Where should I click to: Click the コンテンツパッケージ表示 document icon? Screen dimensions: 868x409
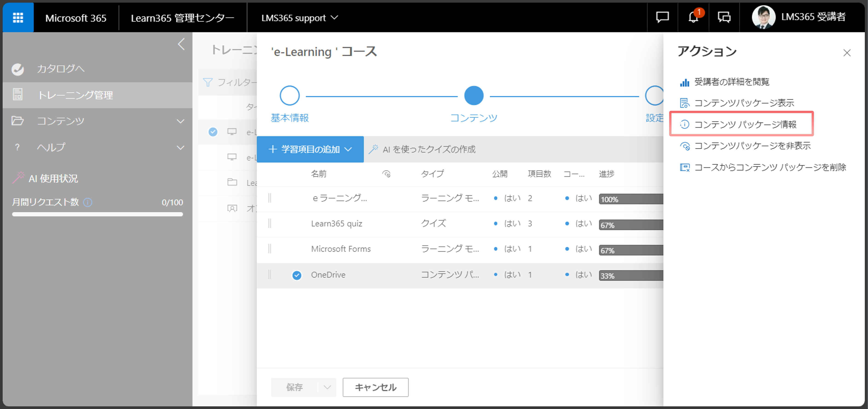coord(684,103)
